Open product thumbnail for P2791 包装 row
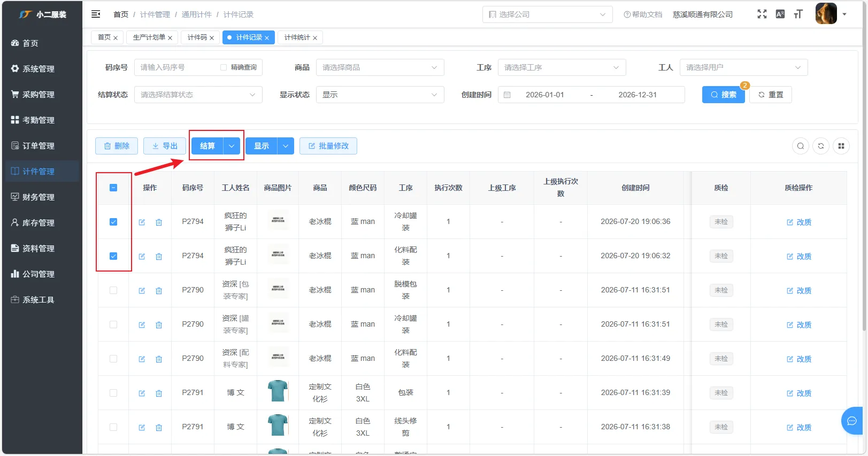868x456 pixels. pos(278,392)
